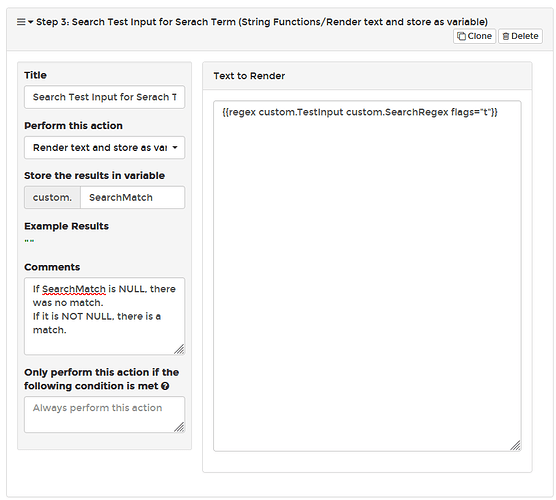Click the Text to Render resize grip
This screenshot has height=500, width=556.
tap(515, 445)
